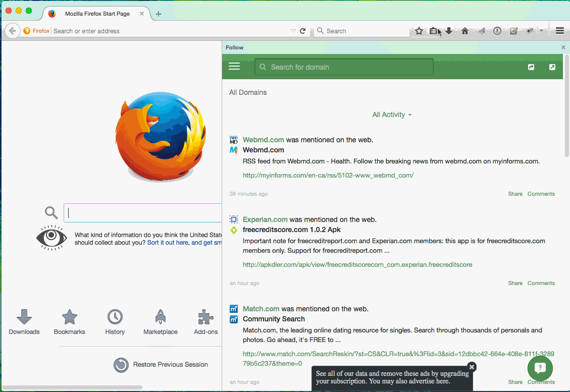
Task: Close the Mozilla Firefox Start Page tab
Action: [x=142, y=14]
